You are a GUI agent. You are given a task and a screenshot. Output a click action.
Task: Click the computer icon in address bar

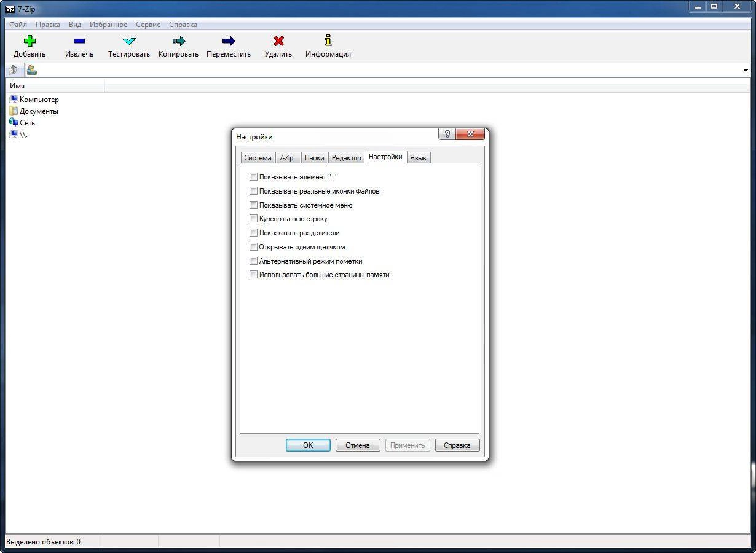pyautogui.click(x=31, y=70)
